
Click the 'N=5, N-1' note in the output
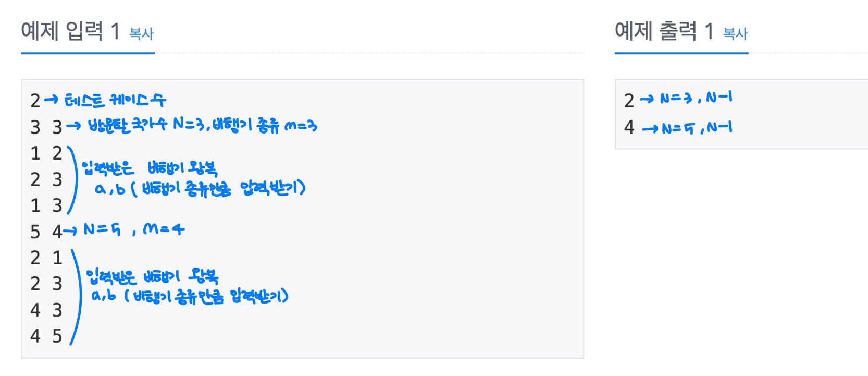(x=697, y=127)
